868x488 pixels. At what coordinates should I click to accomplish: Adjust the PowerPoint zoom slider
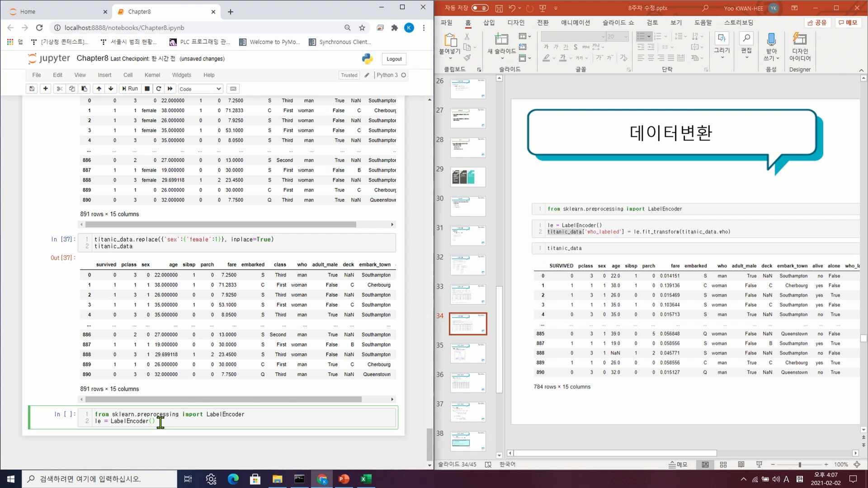pos(800,465)
